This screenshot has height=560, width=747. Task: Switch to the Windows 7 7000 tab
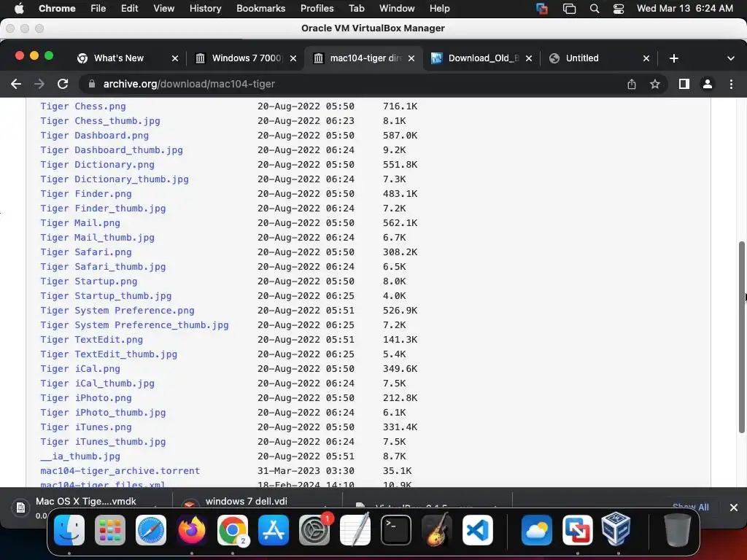pyautogui.click(x=246, y=58)
